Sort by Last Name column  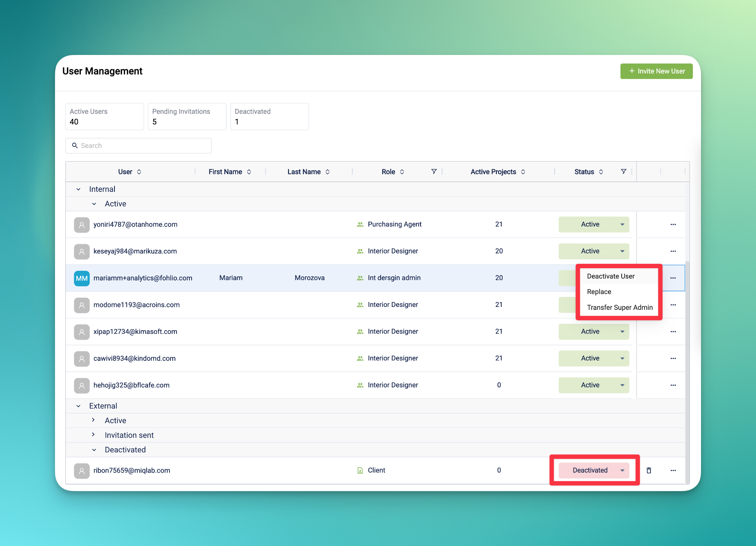(x=327, y=172)
